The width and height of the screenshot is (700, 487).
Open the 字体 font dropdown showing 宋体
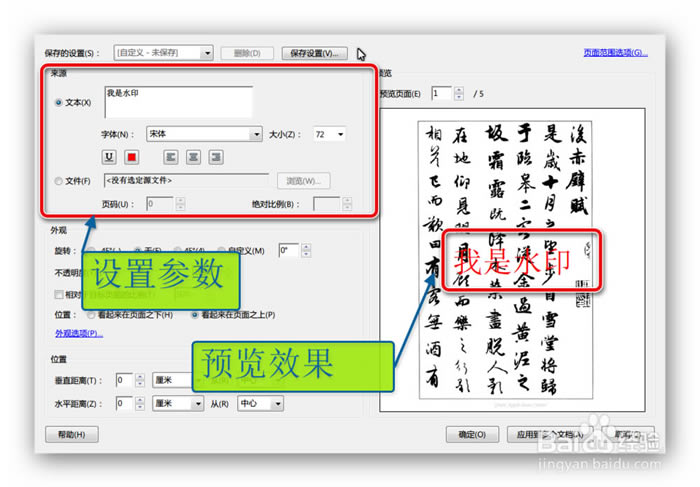pos(204,134)
